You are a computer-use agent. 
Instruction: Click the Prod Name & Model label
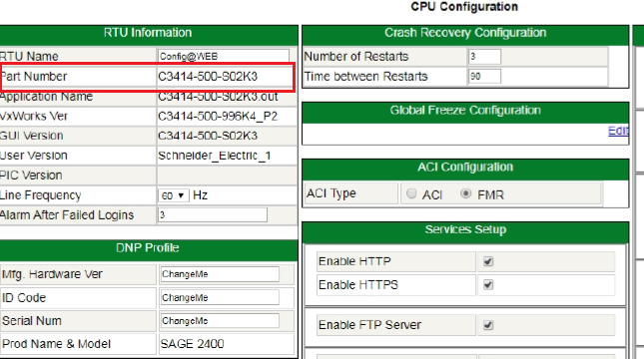(57, 344)
